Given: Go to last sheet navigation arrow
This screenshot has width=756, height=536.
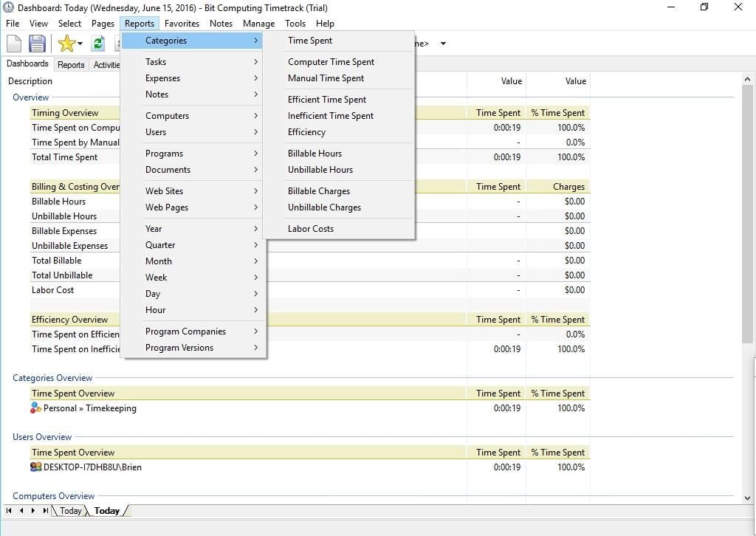Looking at the screenshot, I should (45, 510).
